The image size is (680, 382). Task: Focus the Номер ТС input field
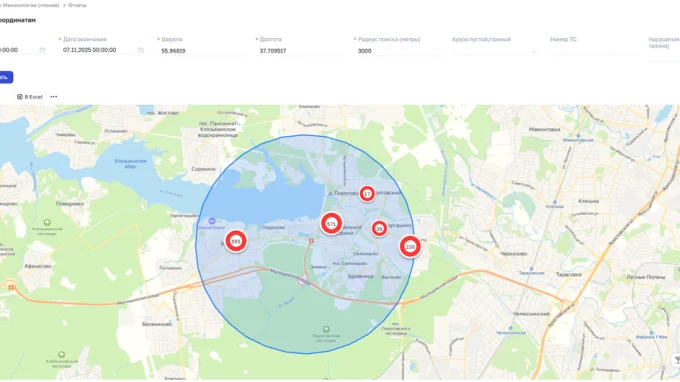pos(595,51)
